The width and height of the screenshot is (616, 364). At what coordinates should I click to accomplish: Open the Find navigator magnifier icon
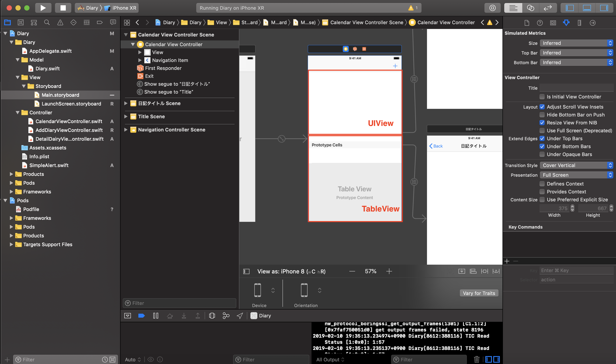point(47,23)
